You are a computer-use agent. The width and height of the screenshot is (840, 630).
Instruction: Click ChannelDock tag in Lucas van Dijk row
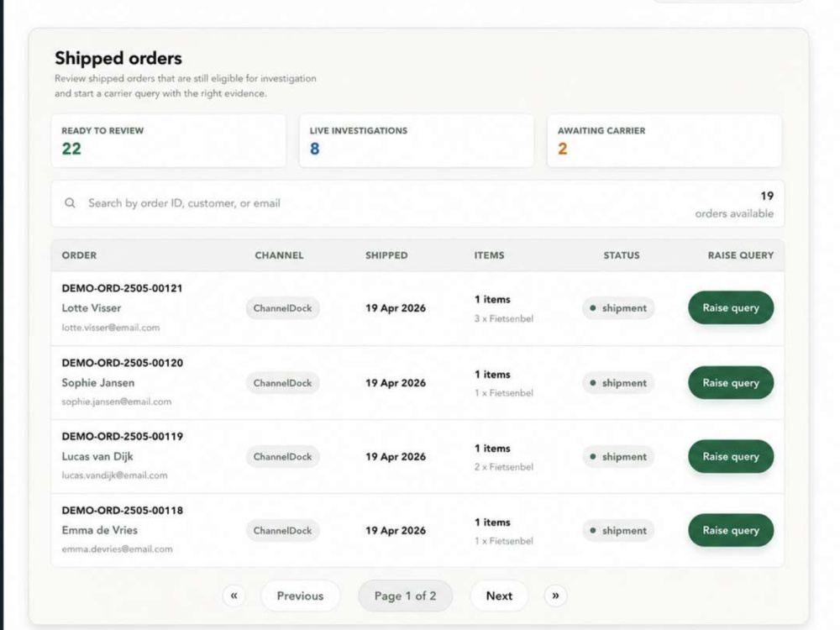tap(282, 457)
